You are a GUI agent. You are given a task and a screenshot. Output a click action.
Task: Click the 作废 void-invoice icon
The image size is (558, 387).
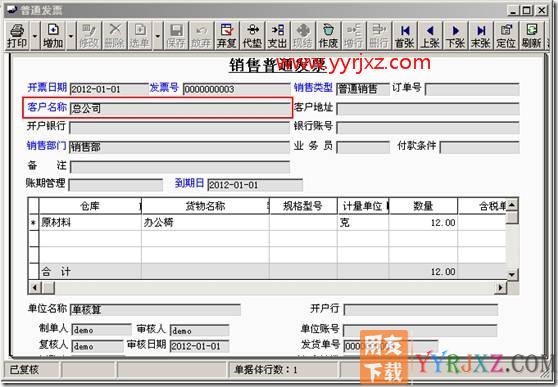pyautogui.click(x=328, y=36)
